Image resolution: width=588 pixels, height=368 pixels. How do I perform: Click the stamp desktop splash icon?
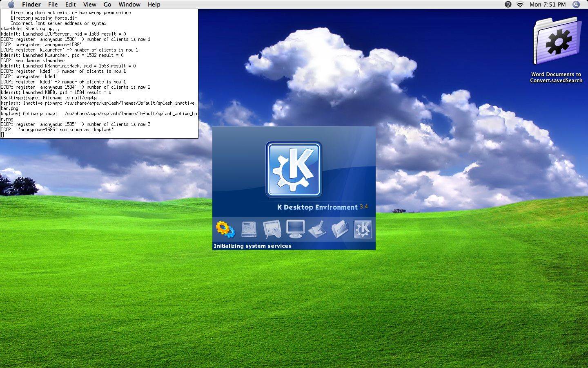coord(317,229)
